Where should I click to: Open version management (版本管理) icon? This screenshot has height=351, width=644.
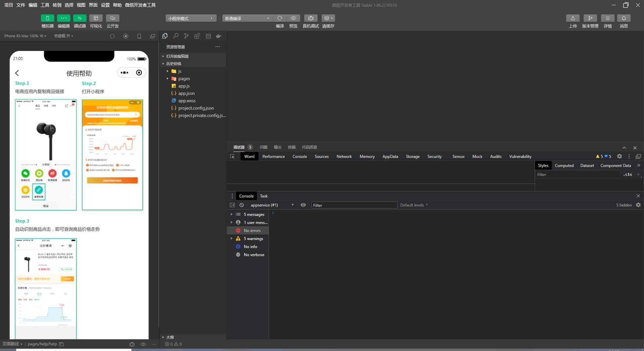590,18
